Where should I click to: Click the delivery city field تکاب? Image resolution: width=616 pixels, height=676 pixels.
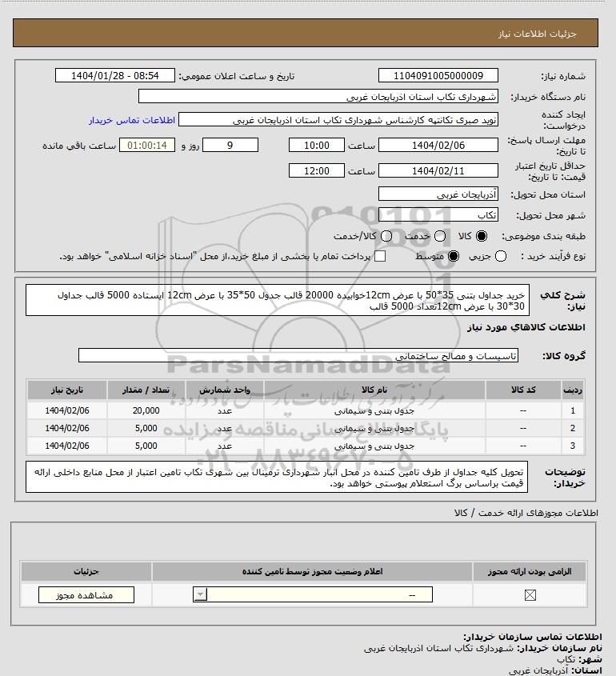[438, 214]
